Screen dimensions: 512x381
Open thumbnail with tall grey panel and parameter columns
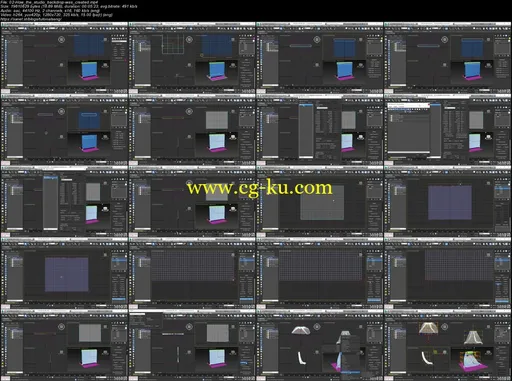coord(320,130)
